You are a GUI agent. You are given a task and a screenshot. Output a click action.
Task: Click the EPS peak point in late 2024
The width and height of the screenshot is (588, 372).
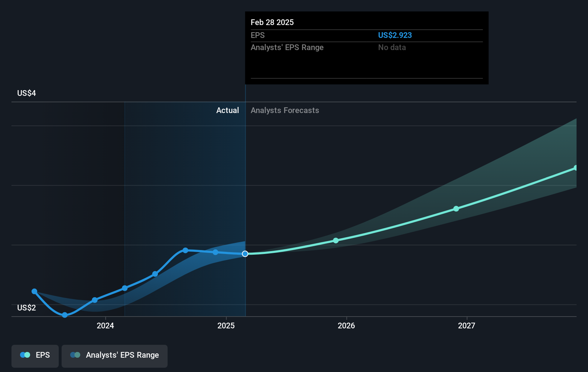coord(185,250)
